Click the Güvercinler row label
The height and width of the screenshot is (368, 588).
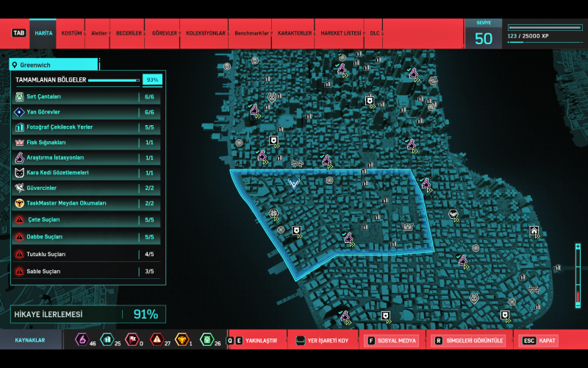click(x=42, y=188)
